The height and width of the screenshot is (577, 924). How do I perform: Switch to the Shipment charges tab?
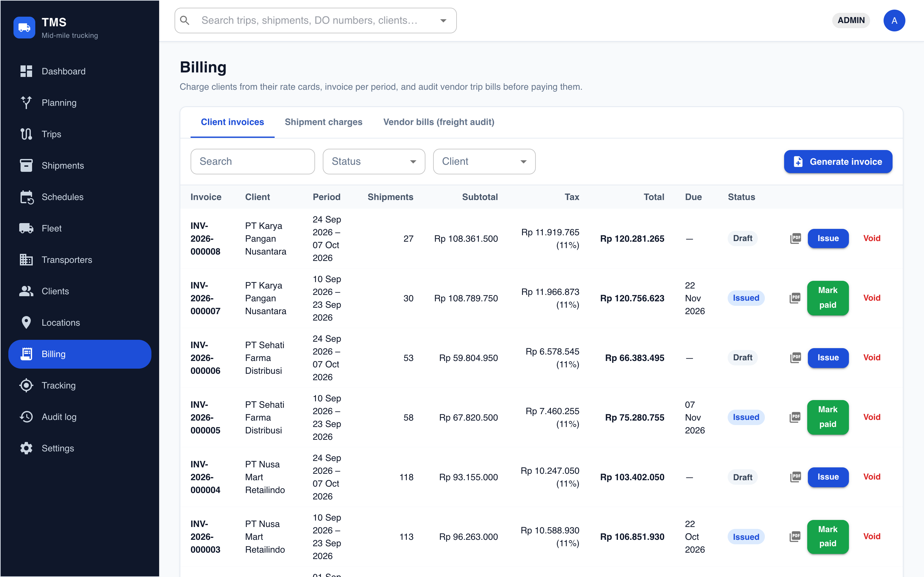pos(323,122)
